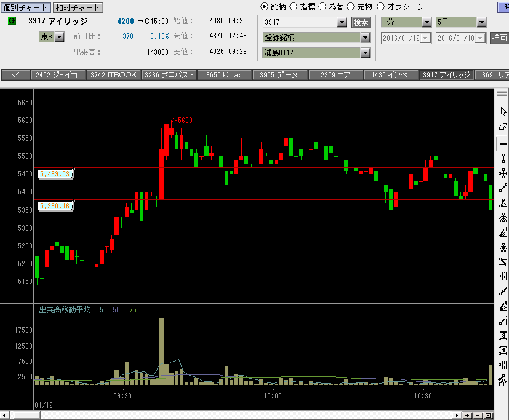
Task: Open the 2016/01/18 end date dropdown
Action: (x=481, y=38)
